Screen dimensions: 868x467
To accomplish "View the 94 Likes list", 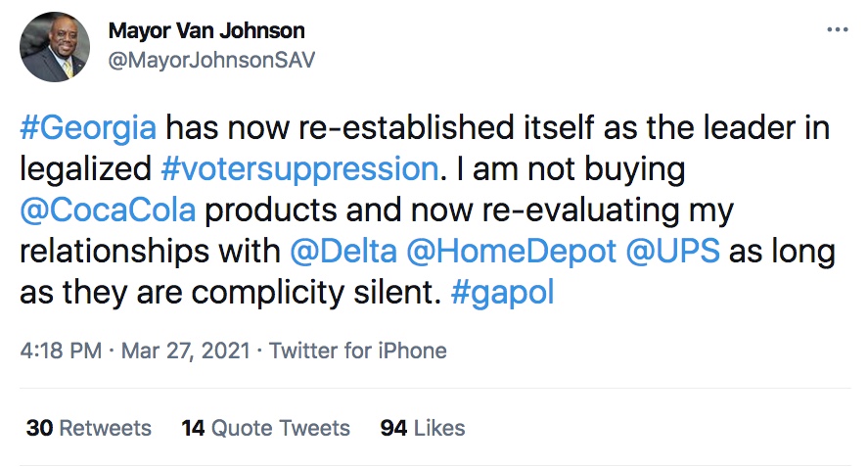I will coord(423,428).
